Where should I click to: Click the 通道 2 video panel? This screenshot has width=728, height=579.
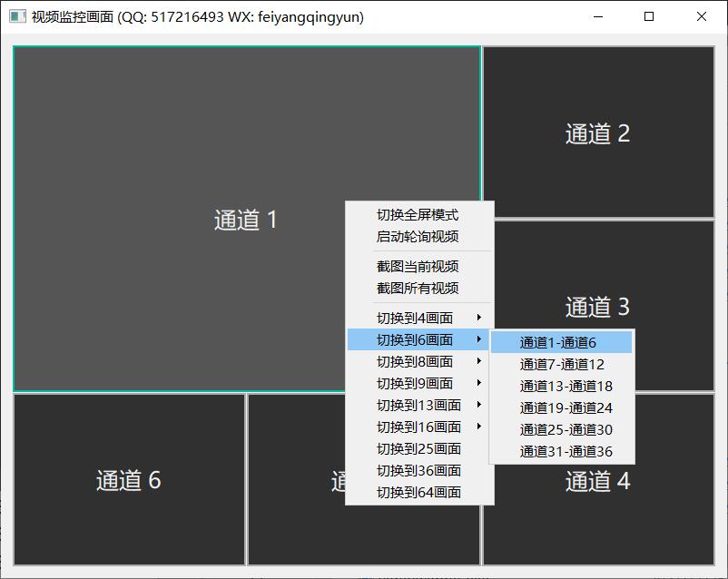coord(597,132)
